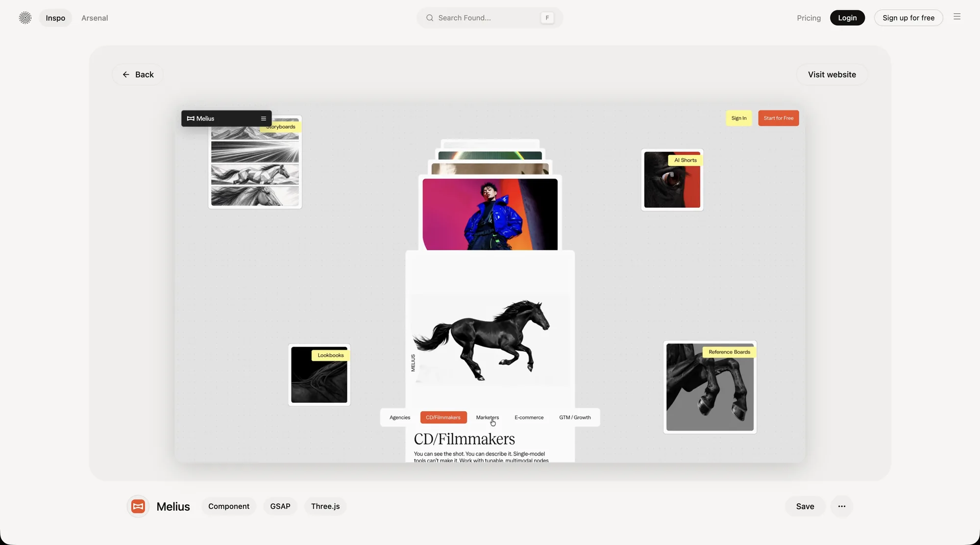The image size is (980, 545).
Task: Filter by the Component tag
Action: click(229, 506)
